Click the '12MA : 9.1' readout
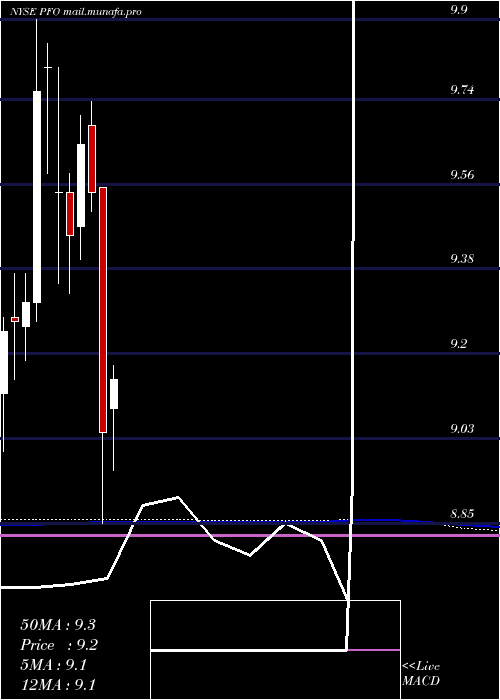Image resolution: width=500 pixels, height=700 pixels. pos(58,685)
